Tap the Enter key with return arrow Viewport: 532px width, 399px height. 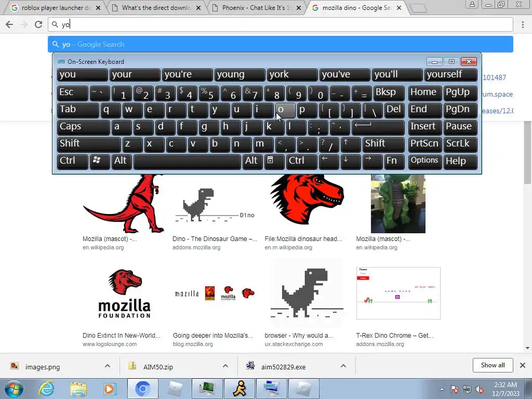coord(378,127)
